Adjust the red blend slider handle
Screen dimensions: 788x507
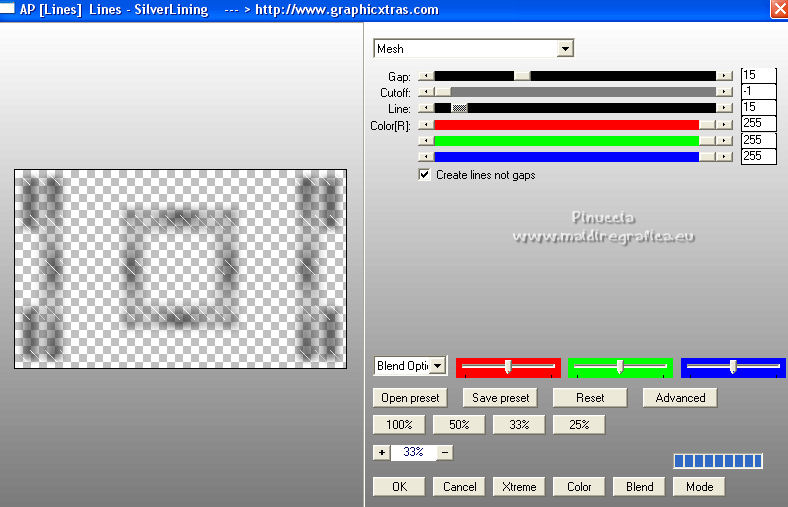point(508,366)
